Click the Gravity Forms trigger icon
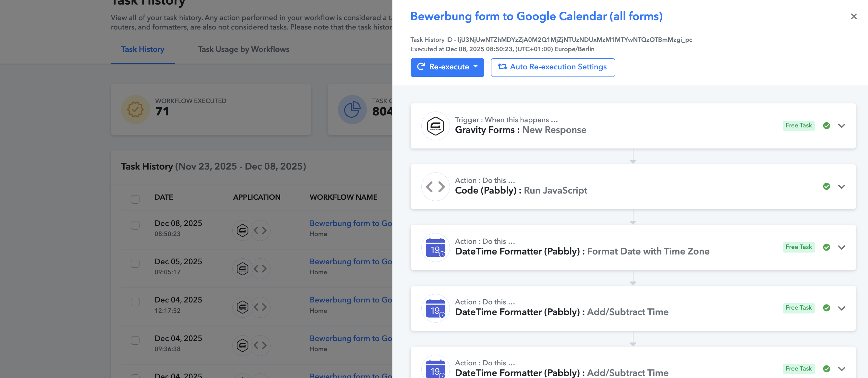Image resolution: width=868 pixels, height=378 pixels. pos(435,126)
